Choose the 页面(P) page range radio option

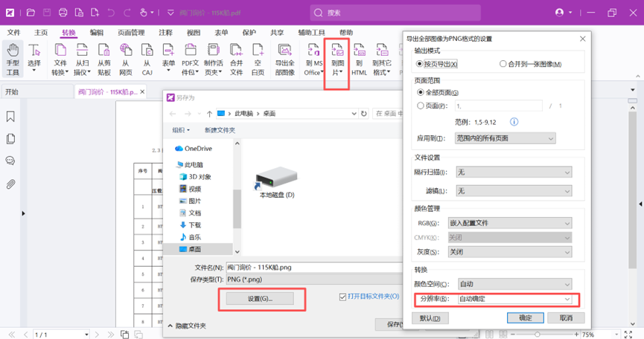coord(421,106)
